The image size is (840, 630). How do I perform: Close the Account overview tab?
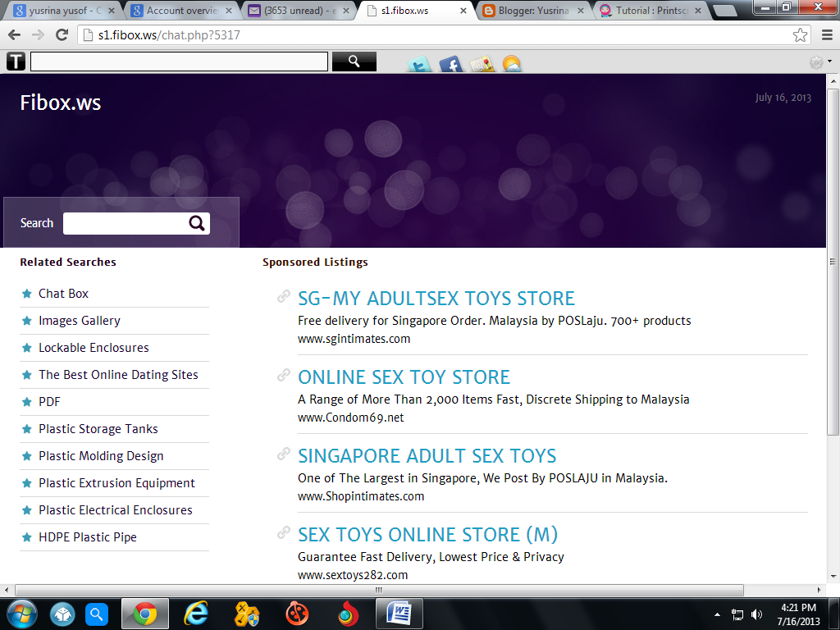click(x=229, y=10)
